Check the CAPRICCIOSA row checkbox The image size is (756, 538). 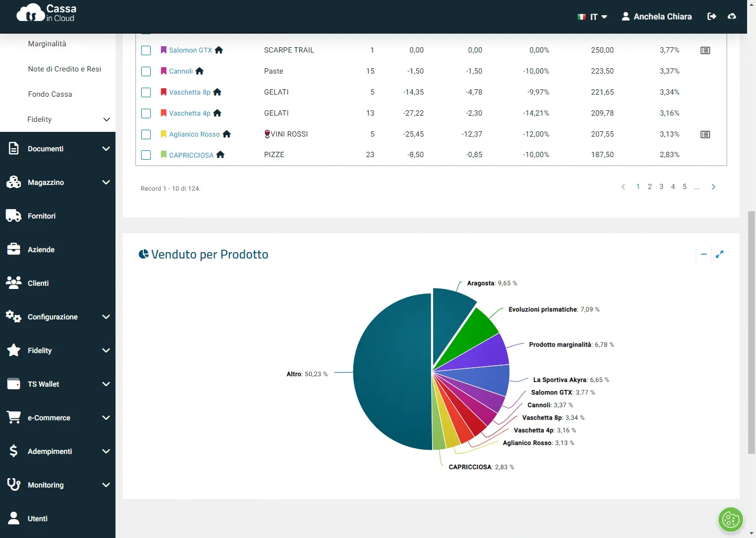click(x=146, y=155)
